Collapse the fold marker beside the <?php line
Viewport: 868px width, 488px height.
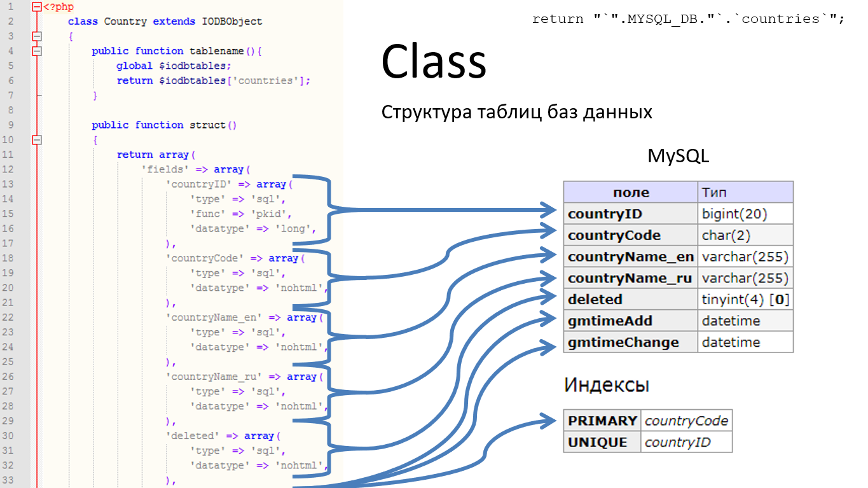click(x=37, y=7)
